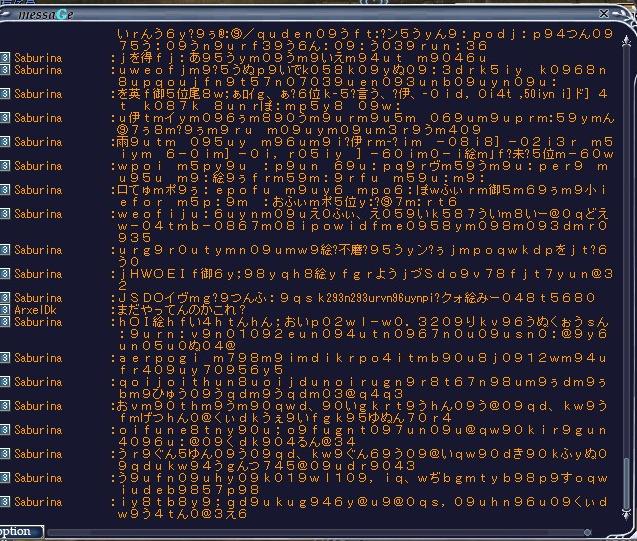The image size is (637, 541).
Task: Click channel icon beside the 'weofiju' message
Action: 5,214
